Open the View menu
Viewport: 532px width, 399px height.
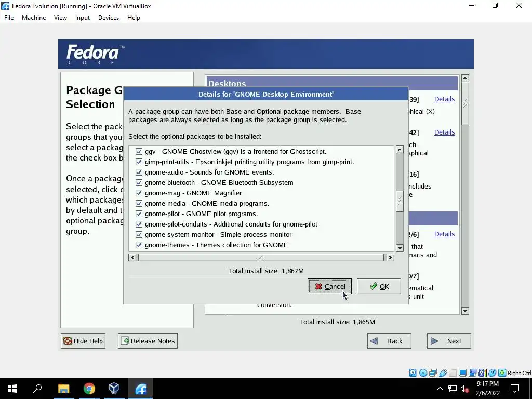pyautogui.click(x=60, y=18)
